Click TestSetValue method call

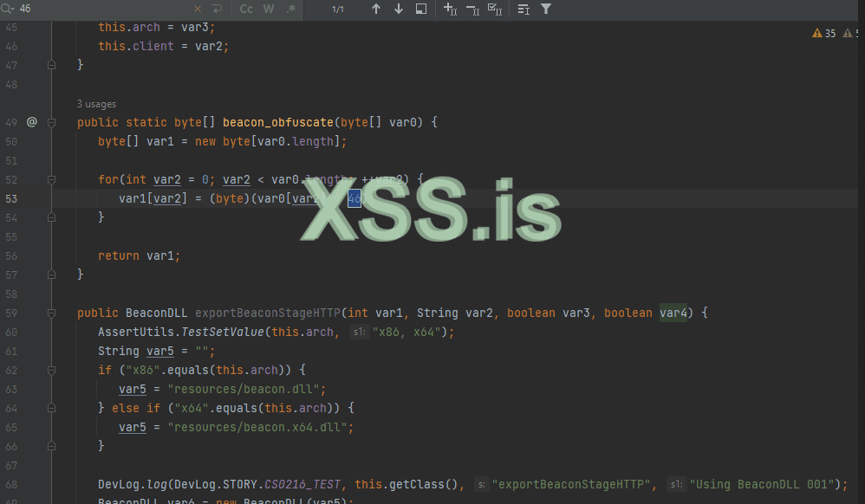point(223,332)
